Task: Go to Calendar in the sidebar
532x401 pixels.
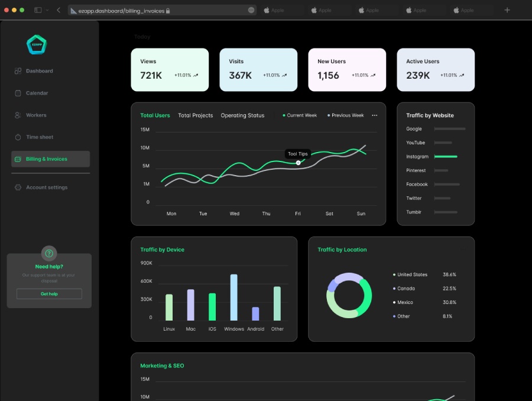Action: [x=37, y=93]
